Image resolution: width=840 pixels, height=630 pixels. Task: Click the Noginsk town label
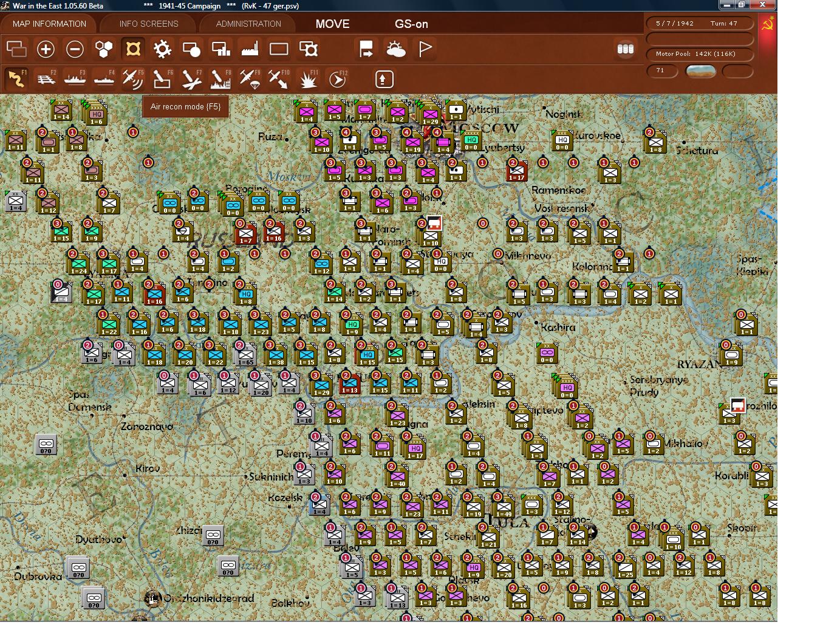click(x=564, y=114)
